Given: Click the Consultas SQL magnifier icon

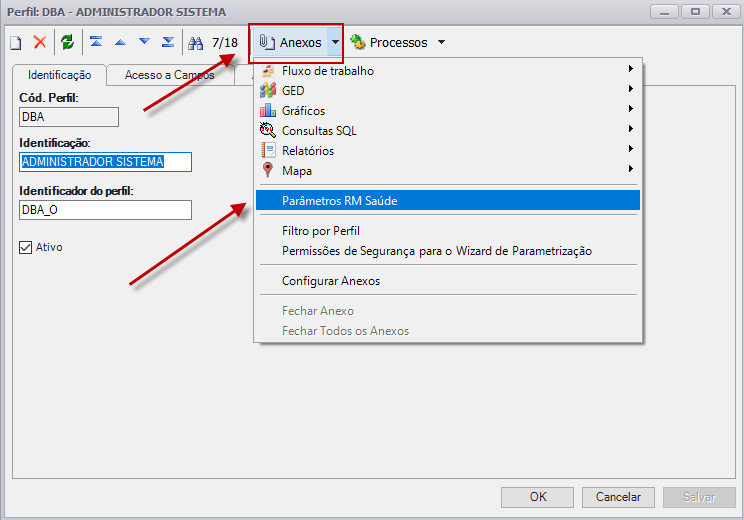Looking at the screenshot, I should click(x=268, y=130).
